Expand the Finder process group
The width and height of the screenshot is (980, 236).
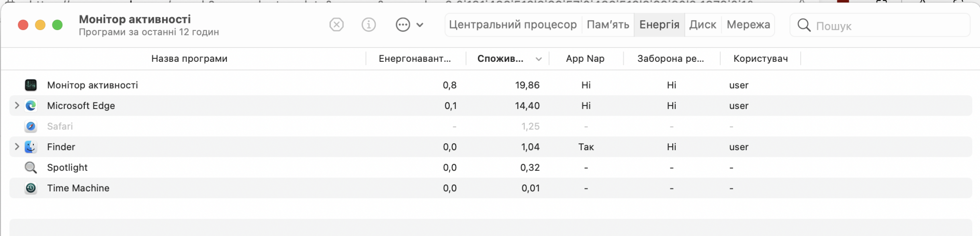click(x=17, y=147)
